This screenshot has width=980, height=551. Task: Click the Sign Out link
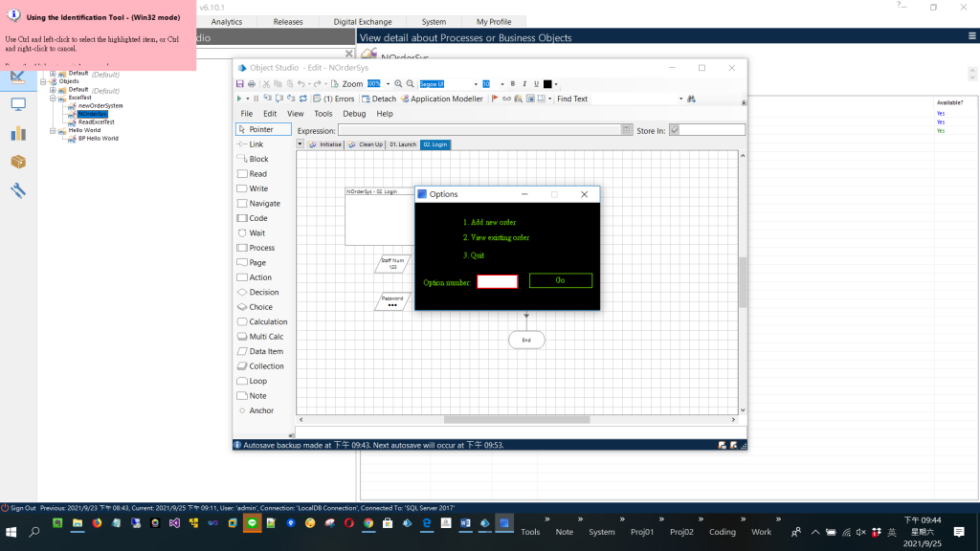[19, 508]
